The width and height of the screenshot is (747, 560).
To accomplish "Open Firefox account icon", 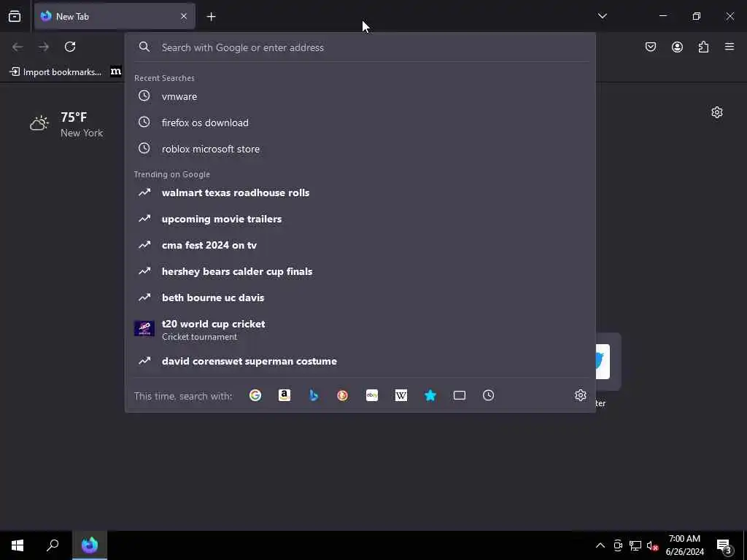I will click(677, 47).
